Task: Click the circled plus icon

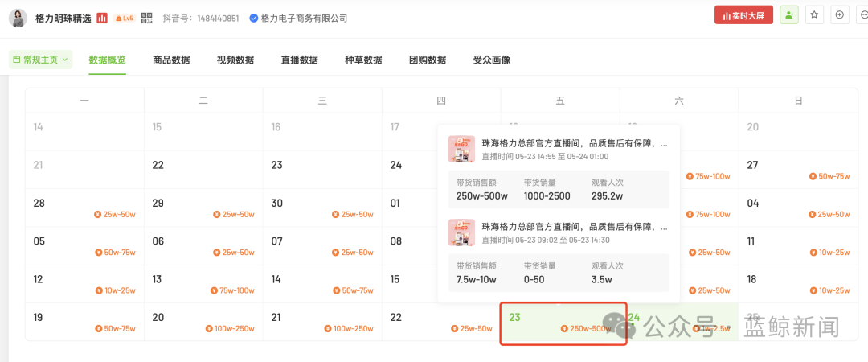Action: tap(840, 15)
